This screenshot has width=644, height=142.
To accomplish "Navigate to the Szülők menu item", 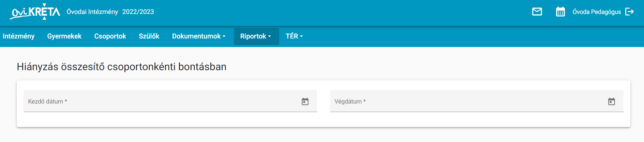I will (149, 36).
